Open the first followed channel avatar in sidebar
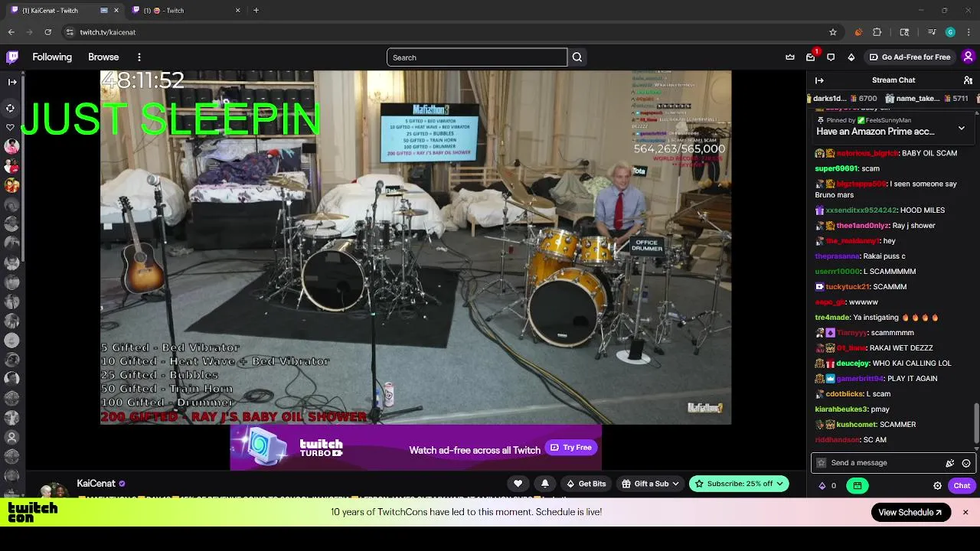The width and height of the screenshot is (980, 551). click(11, 146)
